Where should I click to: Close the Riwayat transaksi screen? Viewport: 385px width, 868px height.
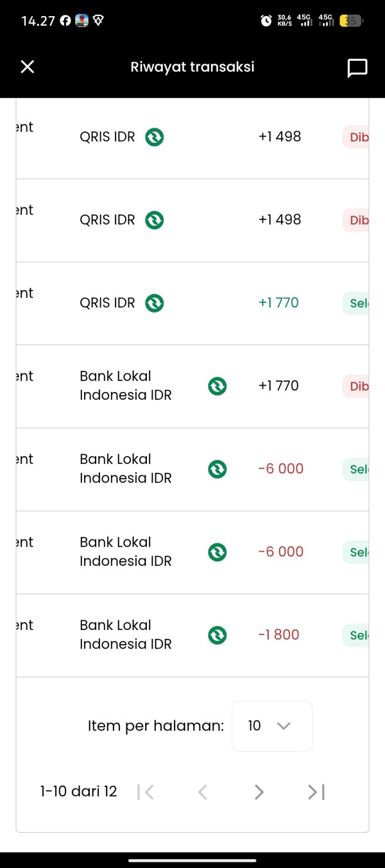pyautogui.click(x=27, y=67)
